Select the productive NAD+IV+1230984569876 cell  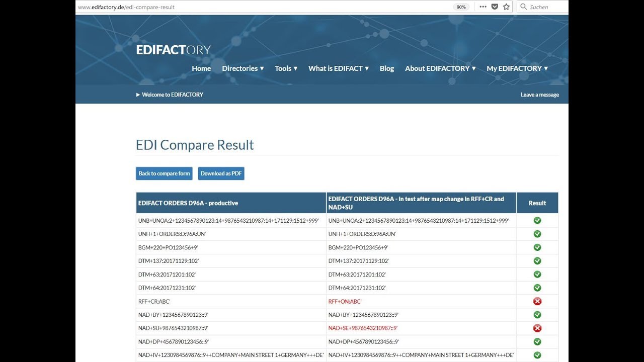(x=231, y=355)
